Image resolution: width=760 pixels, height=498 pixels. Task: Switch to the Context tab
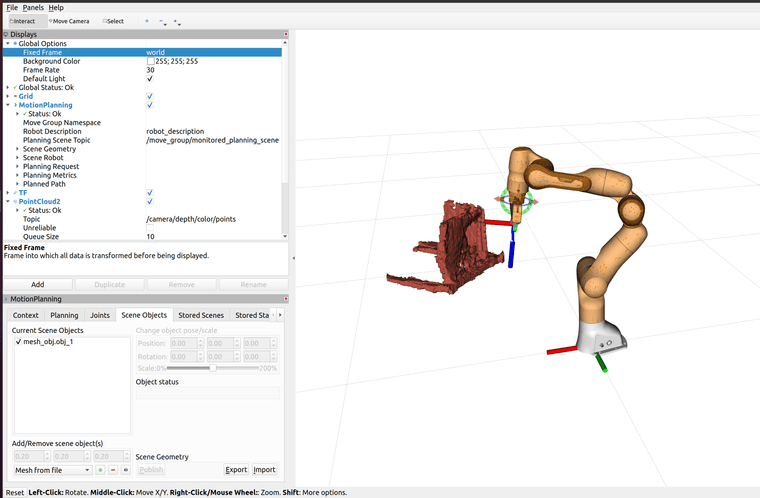(26, 315)
